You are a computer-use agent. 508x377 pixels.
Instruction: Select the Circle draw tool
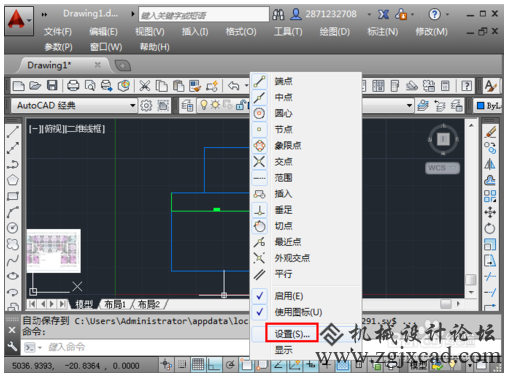tap(13, 228)
